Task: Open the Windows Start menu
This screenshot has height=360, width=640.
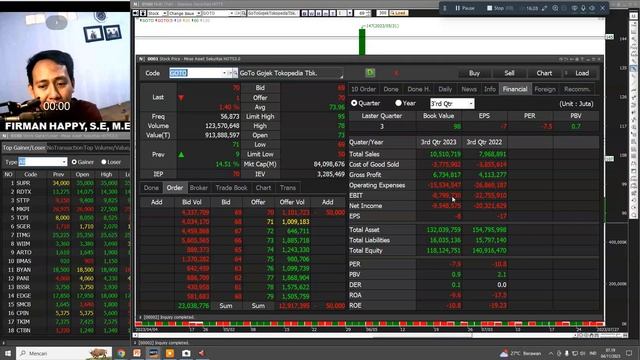Action: (7, 353)
